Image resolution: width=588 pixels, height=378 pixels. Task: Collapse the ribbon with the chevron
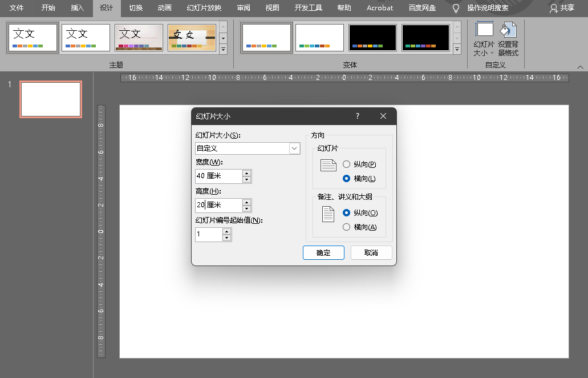point(580,67)
